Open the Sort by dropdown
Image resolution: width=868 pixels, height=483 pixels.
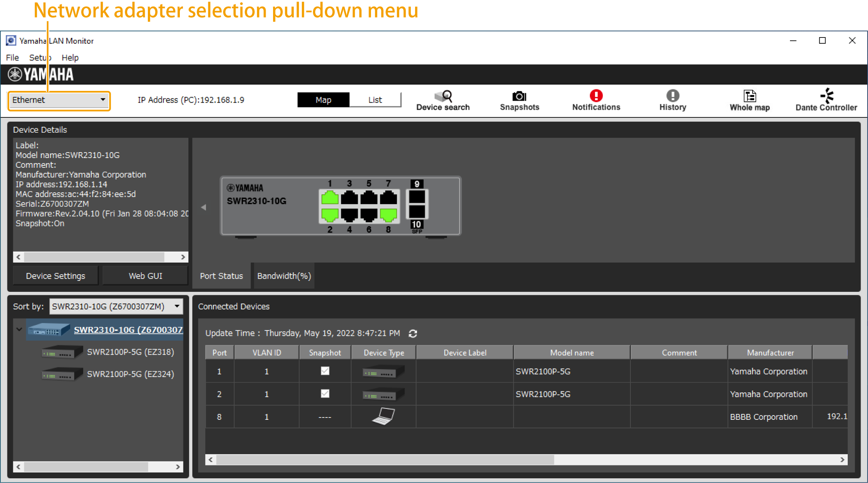(x=176, y=306)
